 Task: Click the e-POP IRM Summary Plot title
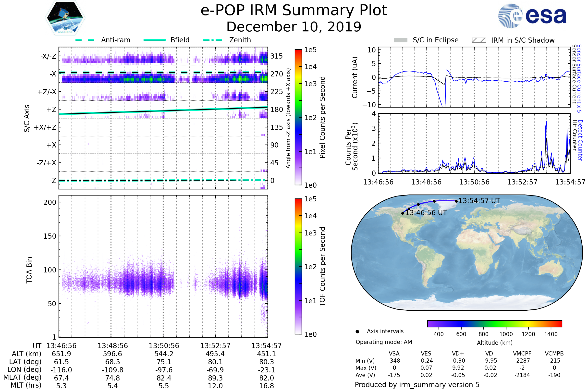294,11
